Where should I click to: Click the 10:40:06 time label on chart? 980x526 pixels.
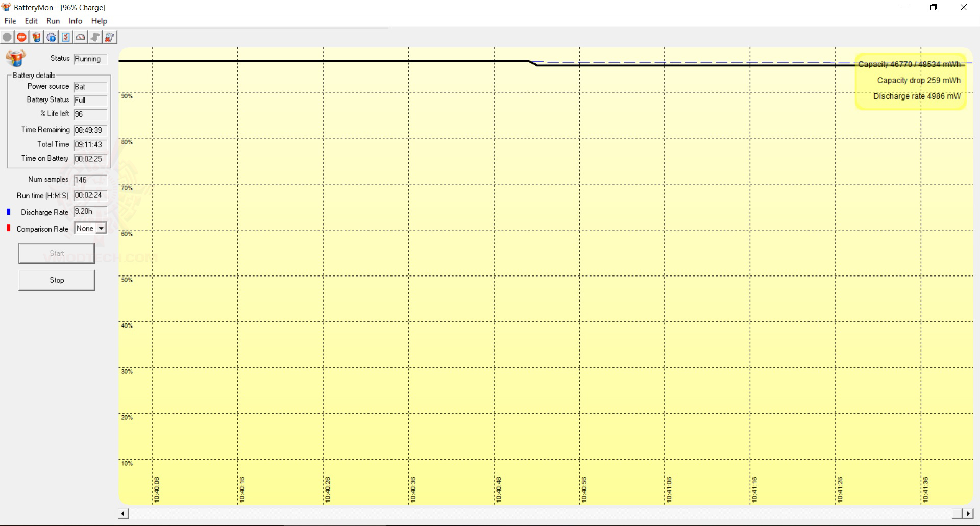point(157,490)
